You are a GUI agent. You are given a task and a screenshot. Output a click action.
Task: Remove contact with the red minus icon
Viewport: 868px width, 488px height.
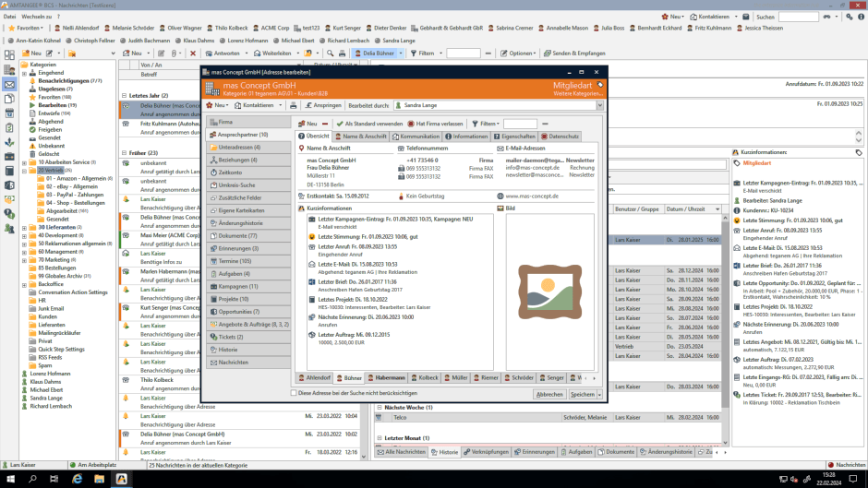pos(325,124)
